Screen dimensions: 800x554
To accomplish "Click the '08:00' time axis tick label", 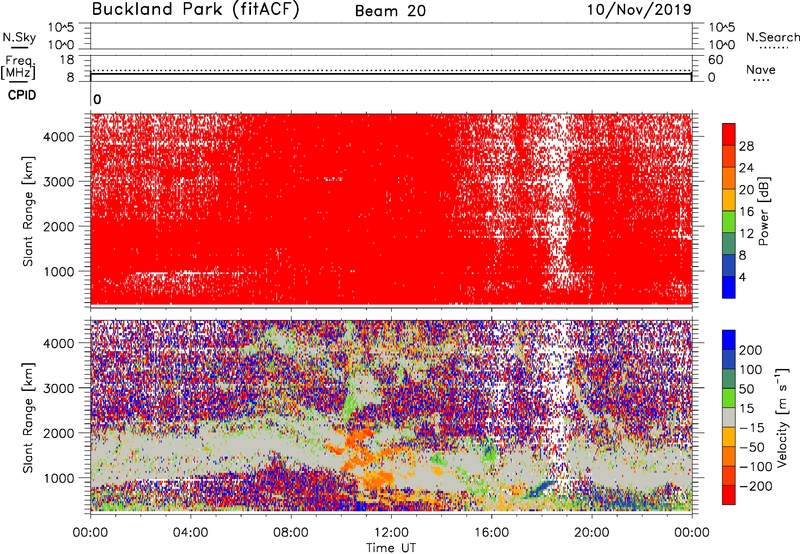I will coord(291,533).
